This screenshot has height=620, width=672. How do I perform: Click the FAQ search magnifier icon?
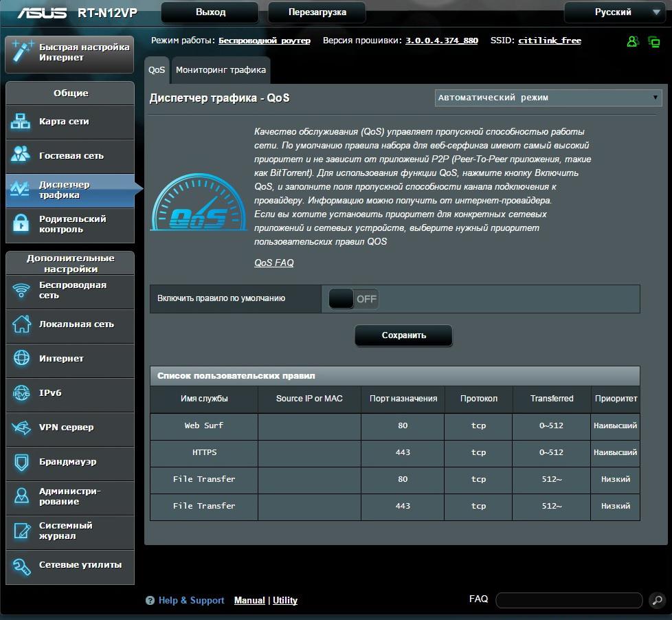tap(657, 600)
